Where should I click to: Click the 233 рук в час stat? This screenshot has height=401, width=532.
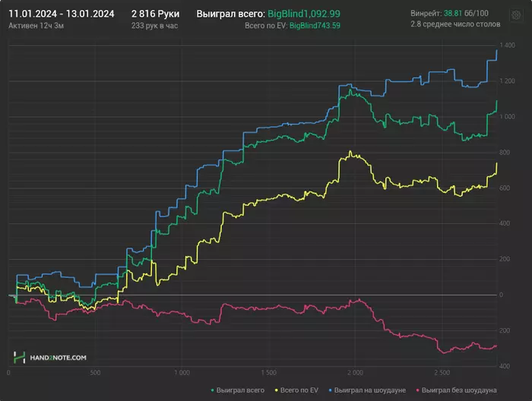point(155,26)
